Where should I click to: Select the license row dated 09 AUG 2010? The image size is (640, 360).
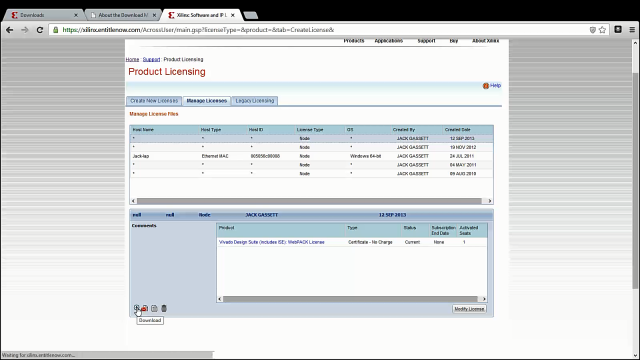point(311,174)
